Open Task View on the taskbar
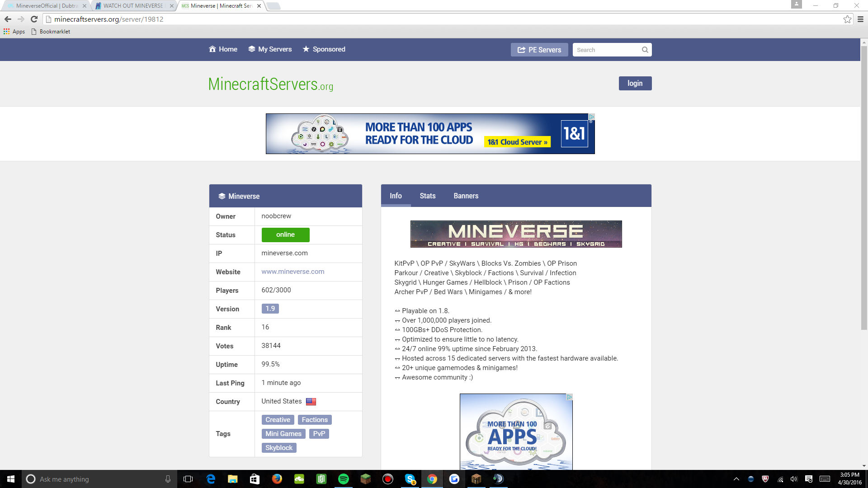The height and width of the screenshot is (488, 868). tap(188, 479)
